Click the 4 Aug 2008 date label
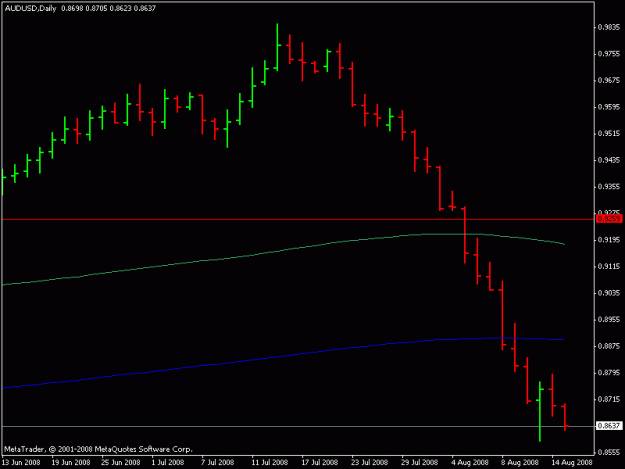The width and height of the screenshot is (625, 469). point(470,463)
